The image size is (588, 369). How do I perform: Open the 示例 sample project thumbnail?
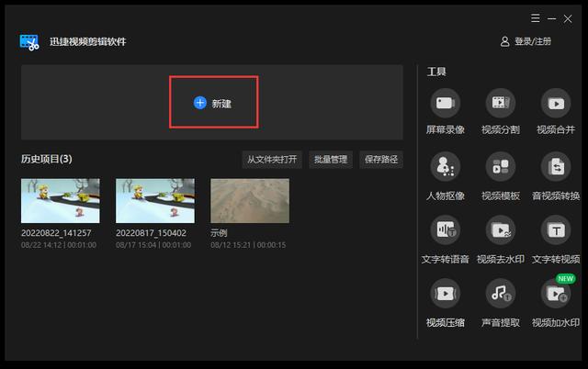pyautogui.click(x=250, y=201)
